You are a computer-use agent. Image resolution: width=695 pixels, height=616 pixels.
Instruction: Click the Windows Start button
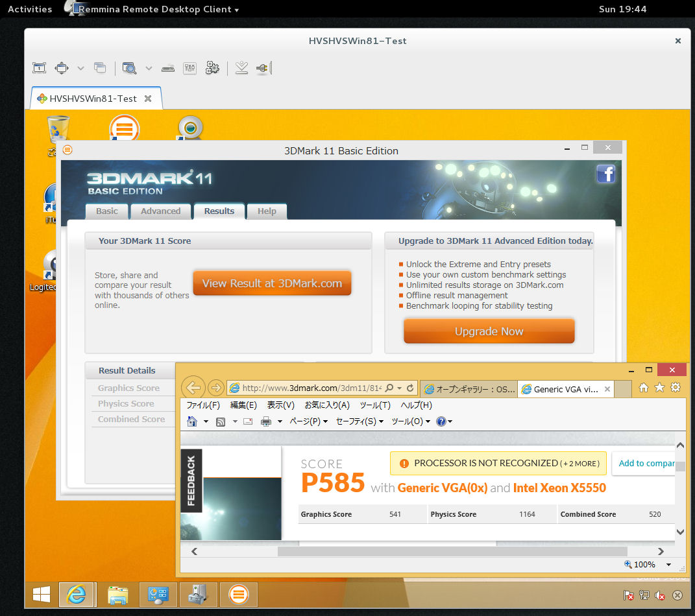click(42, 595)
